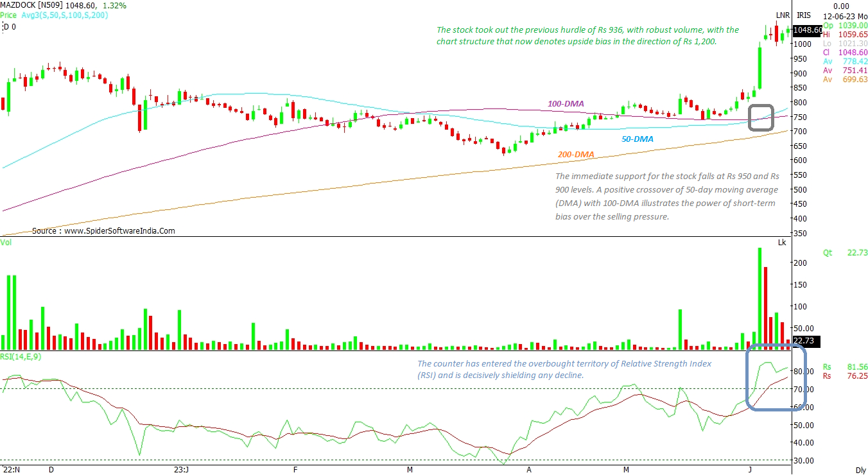This screenshot has width=868, height=475.
Task: Click the black 1048.60 price tag
Action: [807, 30]
